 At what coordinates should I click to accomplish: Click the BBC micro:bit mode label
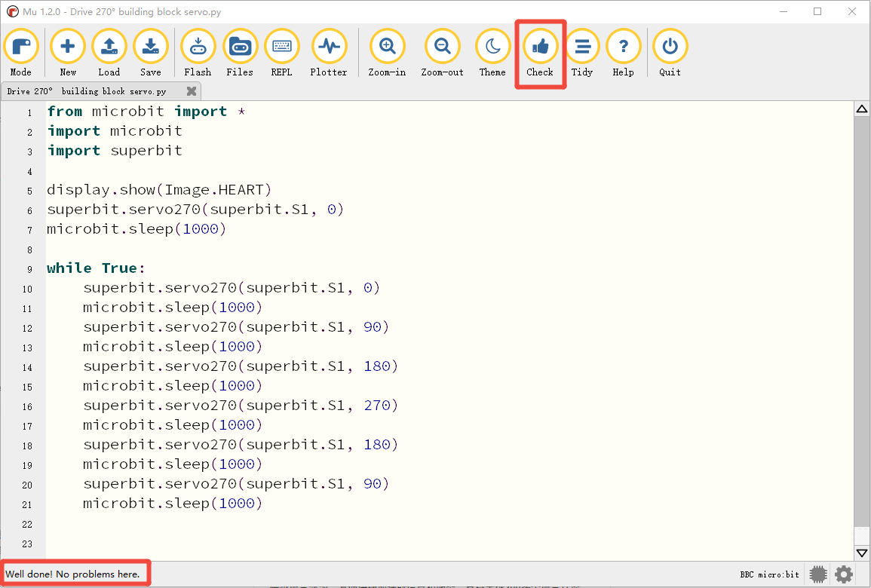(x=769, y=574)
